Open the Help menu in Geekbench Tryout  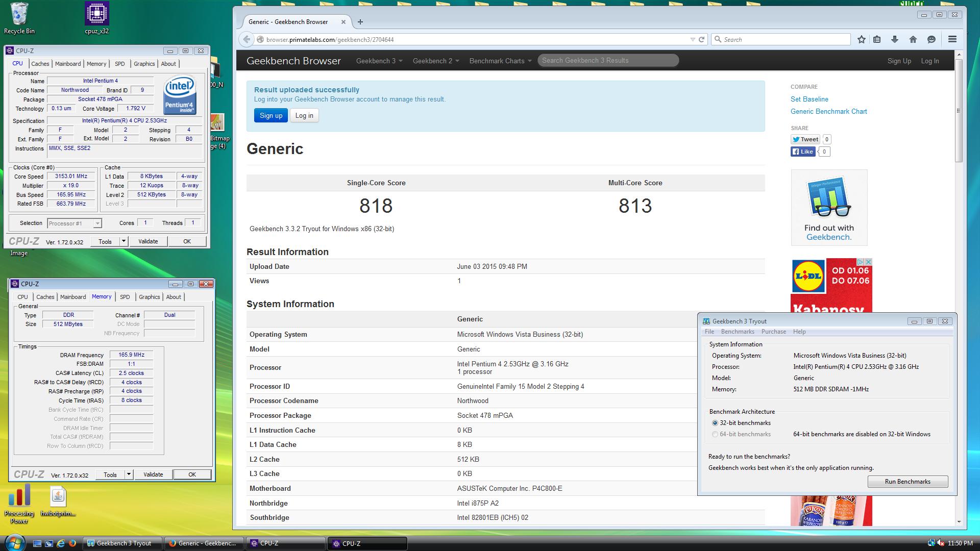coord(799,332)
